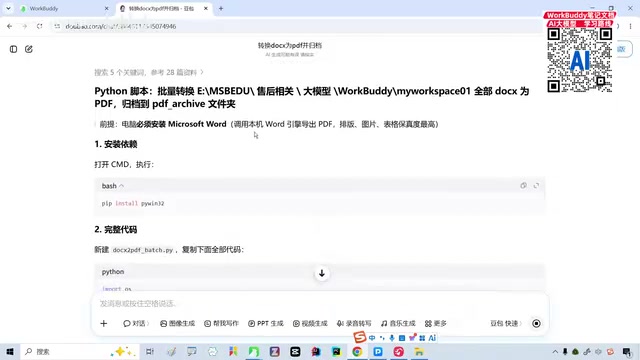Open Google Chrome from the taskbar
This screenshot has height=360, width=640.
point(357,351)
